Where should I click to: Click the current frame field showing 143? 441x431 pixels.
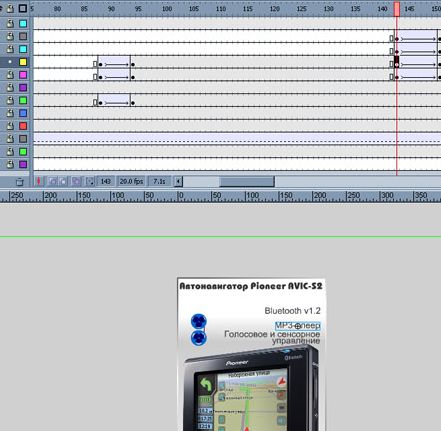click(106, 181)
